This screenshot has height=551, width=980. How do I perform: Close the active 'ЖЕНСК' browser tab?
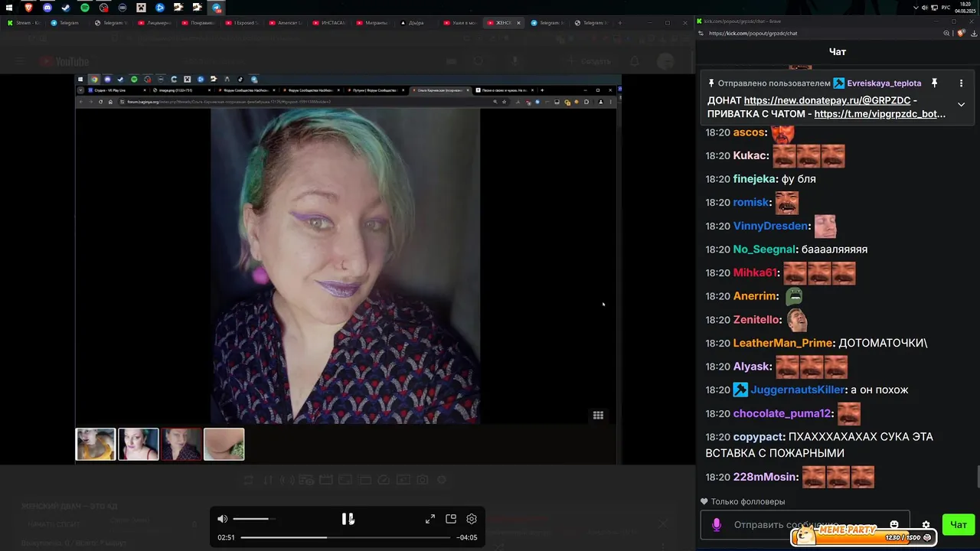click(x=518, y=23)
